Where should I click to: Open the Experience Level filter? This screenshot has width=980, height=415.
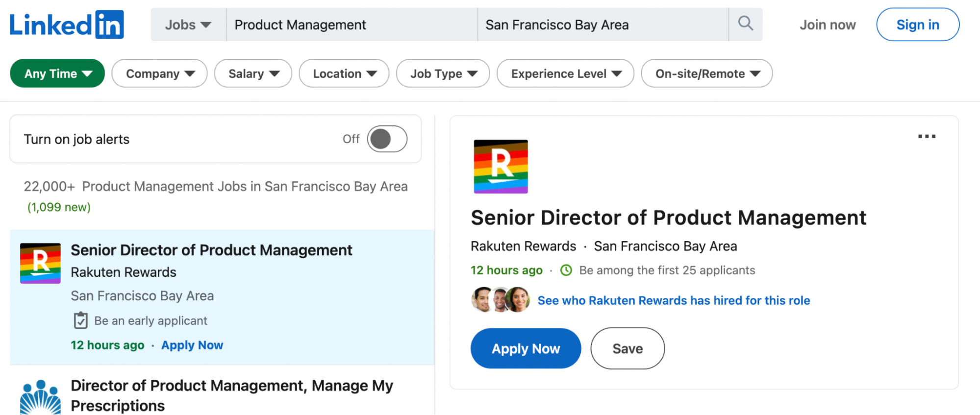coord(565,73)
